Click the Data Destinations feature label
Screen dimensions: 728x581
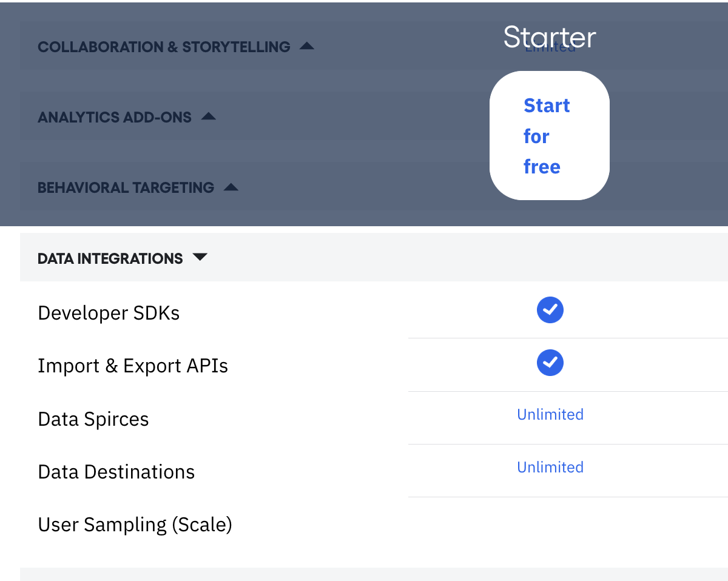click(x=116, y=472)
